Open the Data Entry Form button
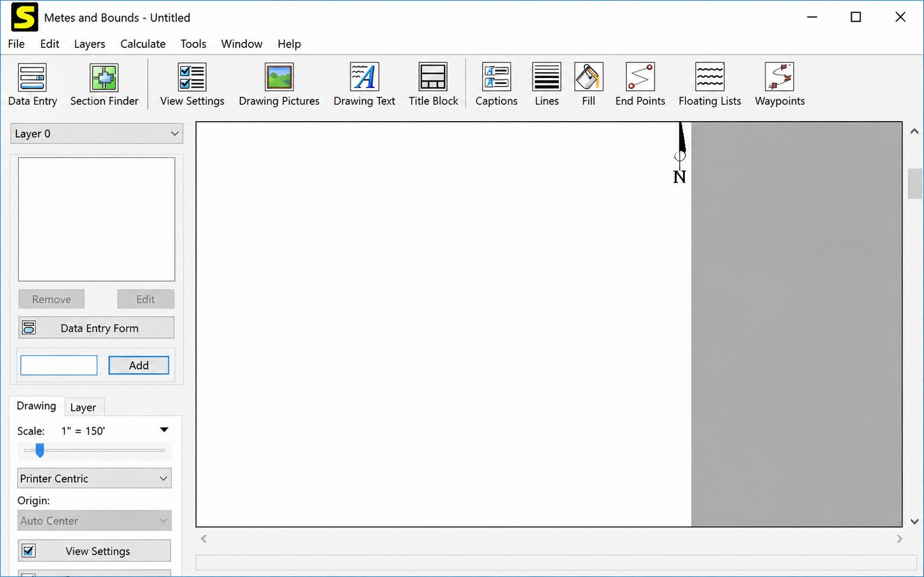 click(97, 328)
